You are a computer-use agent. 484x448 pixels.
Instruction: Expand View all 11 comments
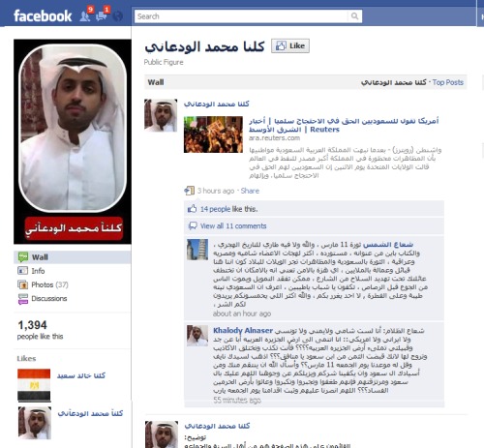(x=233, y=225)
